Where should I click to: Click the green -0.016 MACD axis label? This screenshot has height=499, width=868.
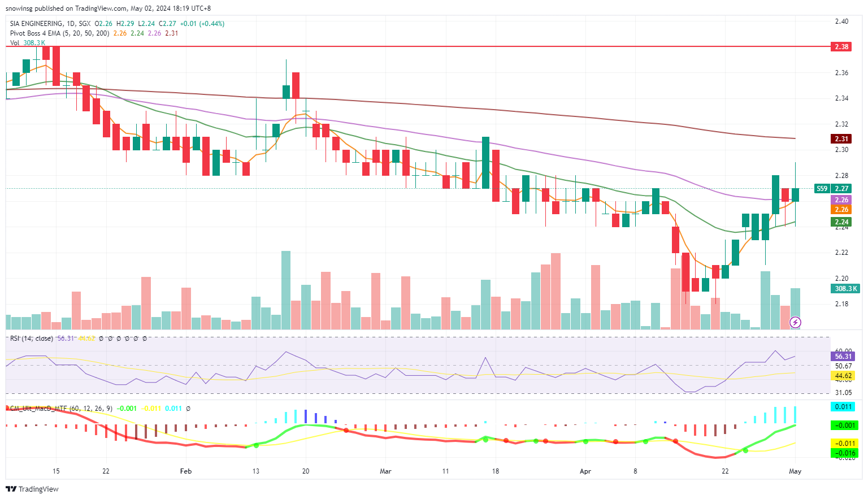coord(844,453)
